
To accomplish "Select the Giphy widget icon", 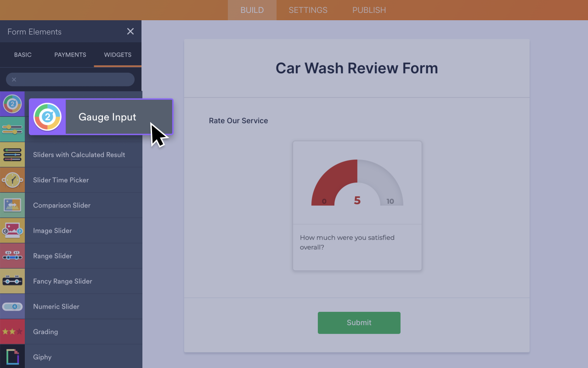I will [x=12, y=357].
